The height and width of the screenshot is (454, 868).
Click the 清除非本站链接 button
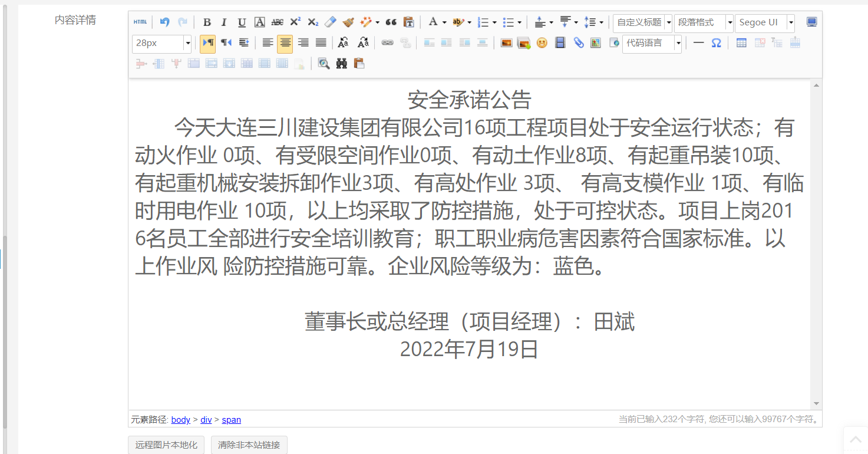click(249, 445)
